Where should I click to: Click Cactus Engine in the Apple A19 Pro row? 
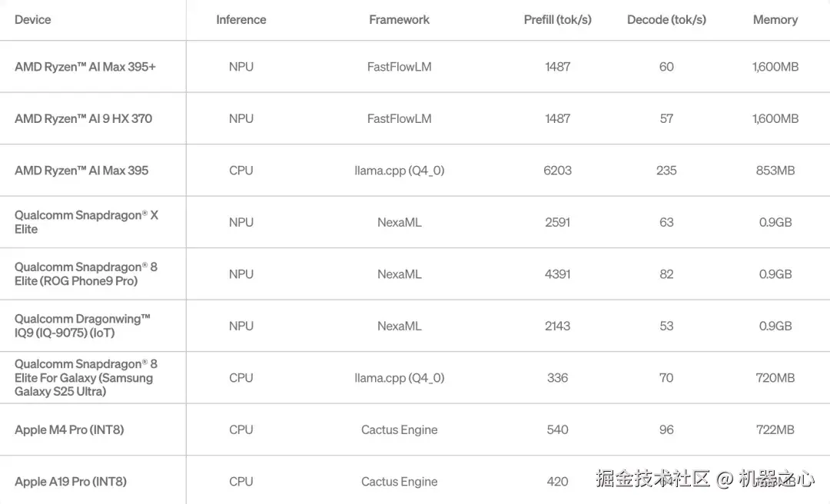(x=399, y=482)
